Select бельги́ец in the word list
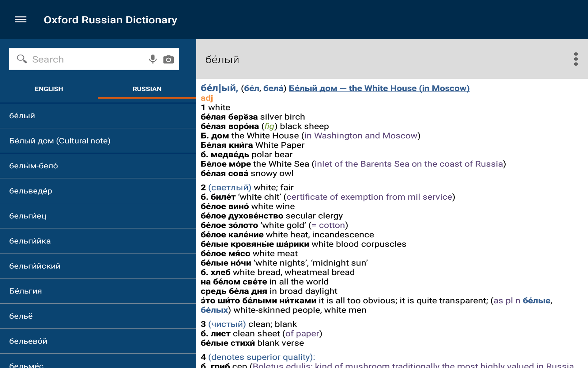 tap(98, 216)
